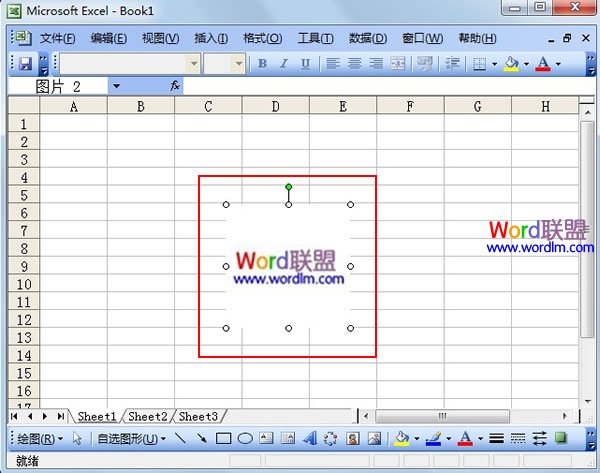This screenshot has height=473, width=600.
Task: Click the Save floppy disk icon
Action: click(x=25, y=64)
